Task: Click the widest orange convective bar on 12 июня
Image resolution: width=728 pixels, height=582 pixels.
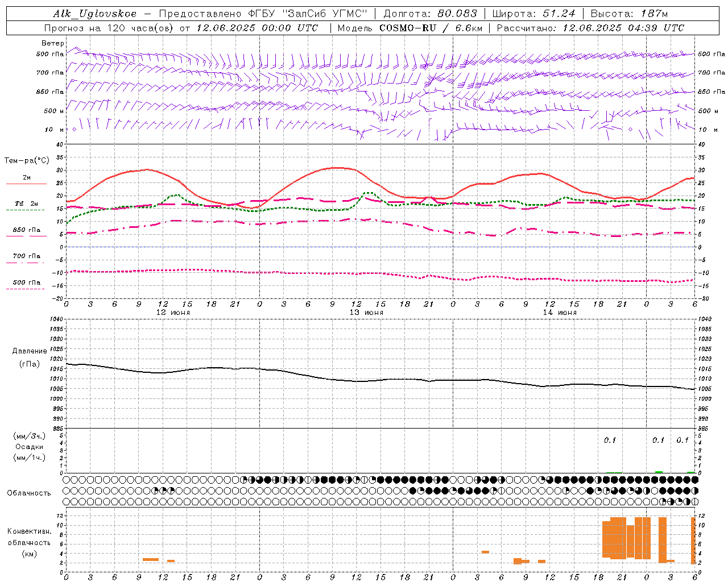Action: [151, 560]
